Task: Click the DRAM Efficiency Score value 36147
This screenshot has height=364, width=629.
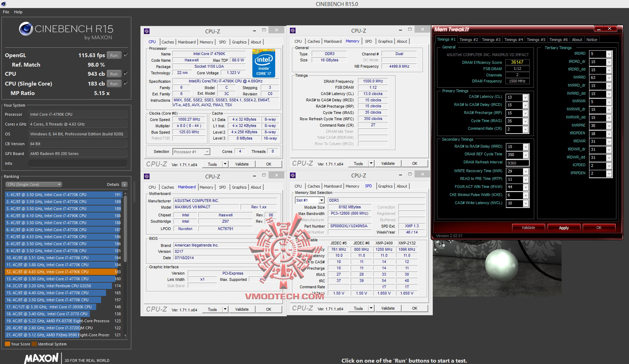Action: (517, 62)
